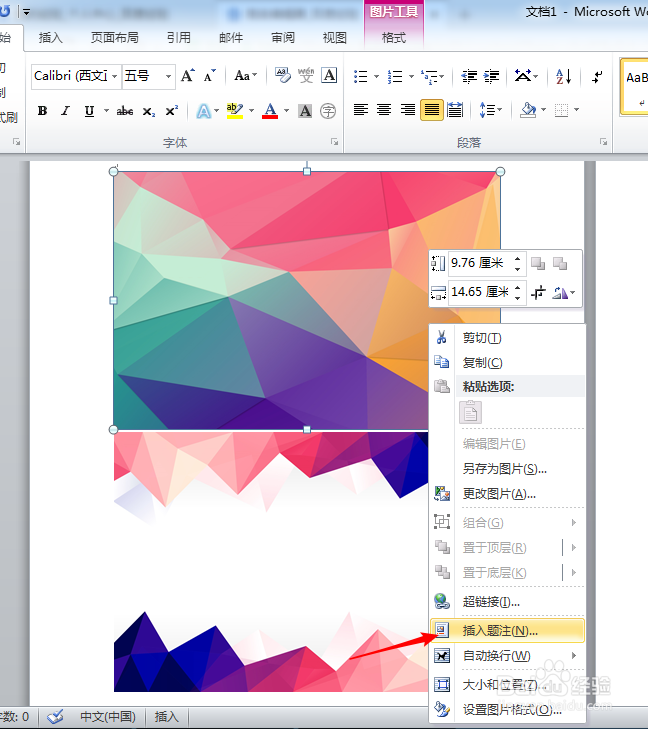Choose 超链接(I) menu entry
648x729 pixels.
507,602
